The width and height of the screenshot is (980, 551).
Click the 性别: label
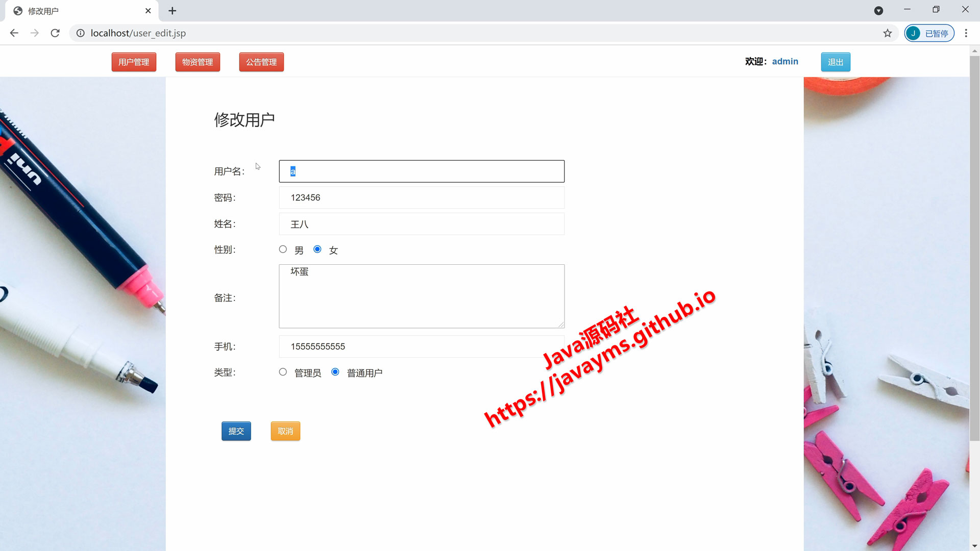pyautogui.click(x=225, y=249)
